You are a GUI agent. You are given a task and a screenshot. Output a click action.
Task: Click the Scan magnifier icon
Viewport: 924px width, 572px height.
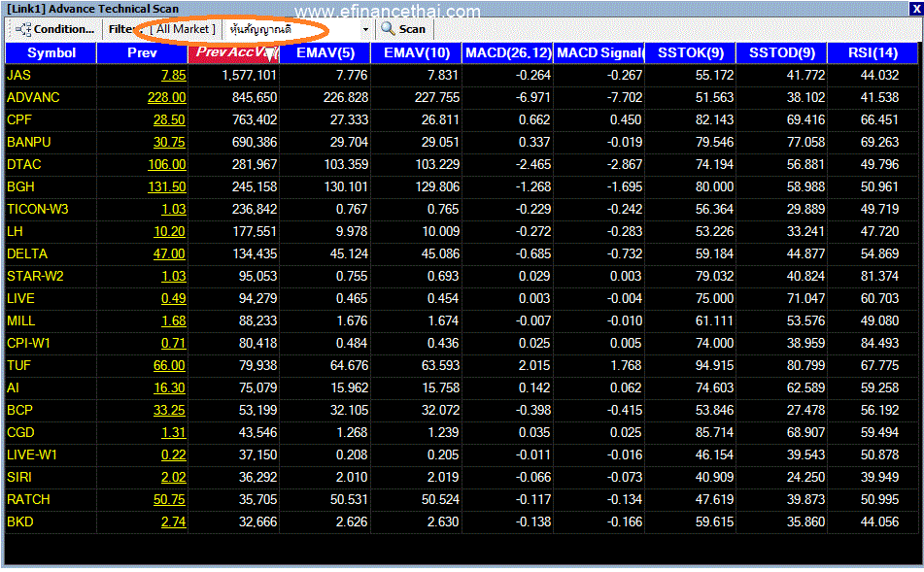(388, 29)
